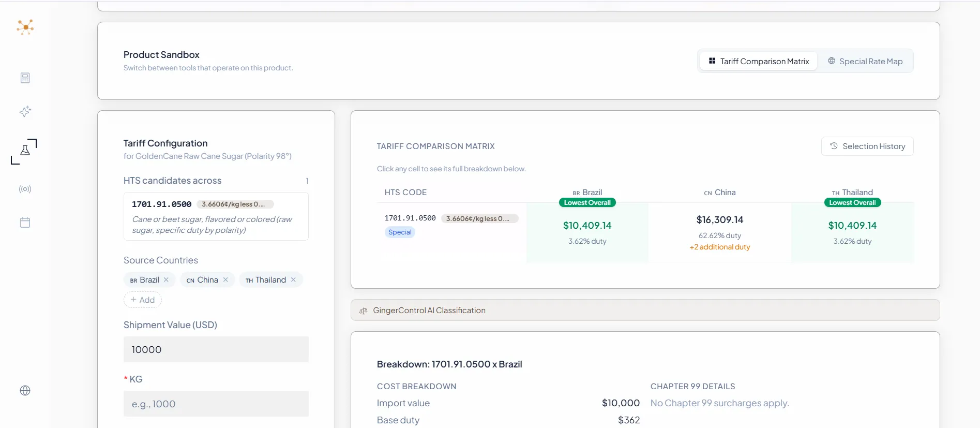Open Selection History
Viewport: 980px width, 428px height.
point(867,146)
